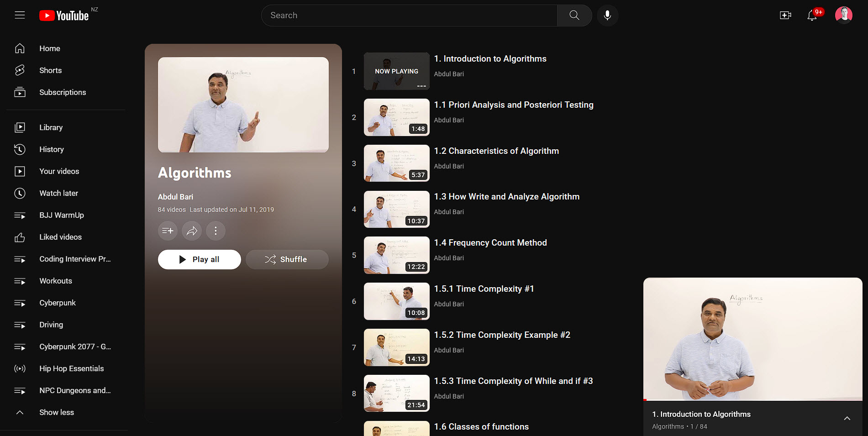Open title 1.3 How Write and Analyze Algorithm
The height and width of the screenshot is (436, 868).
click(x=507, y=197)
